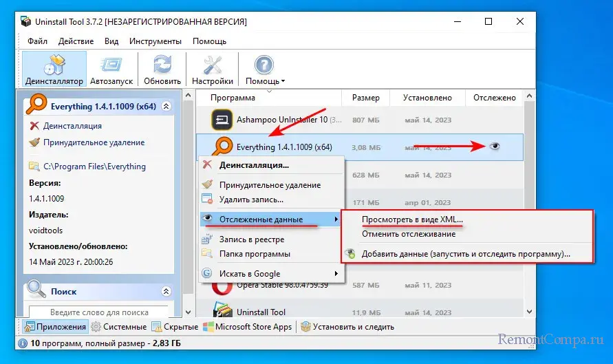
Task: Switch to the Системные tab
Action: pyautogui.click(x=119, y=327)
